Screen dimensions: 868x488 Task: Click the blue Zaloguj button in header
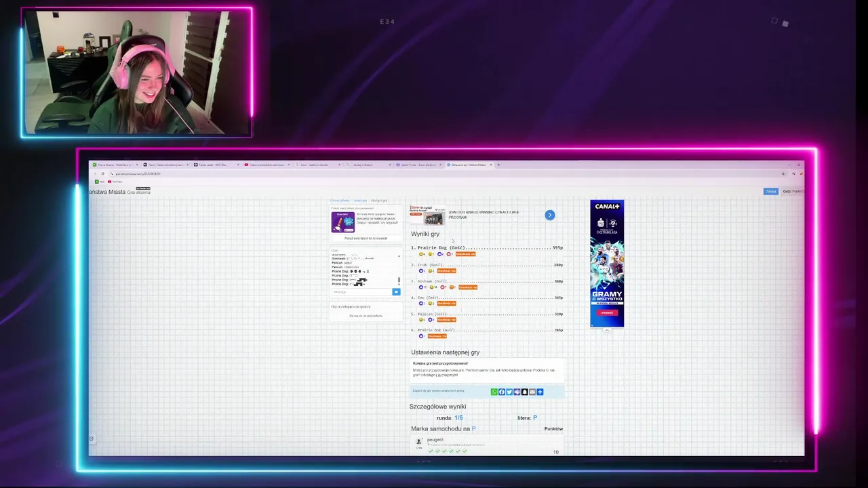771,191
